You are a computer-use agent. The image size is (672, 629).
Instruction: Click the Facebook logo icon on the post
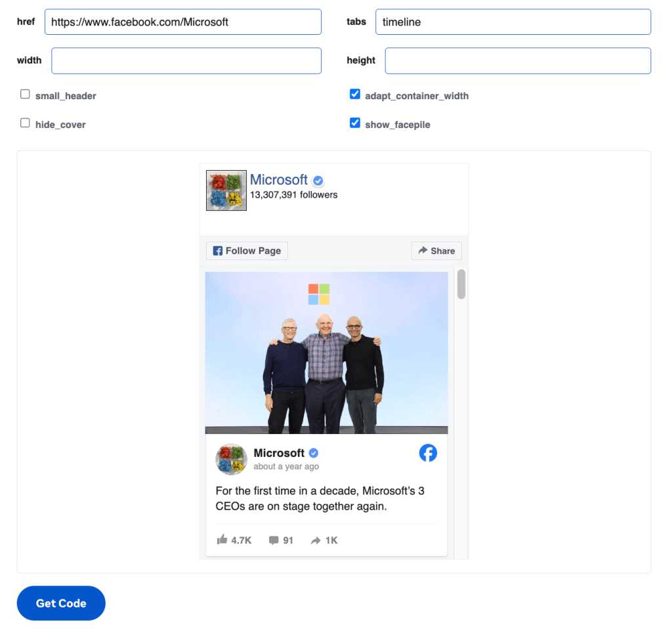coord(428,453)
